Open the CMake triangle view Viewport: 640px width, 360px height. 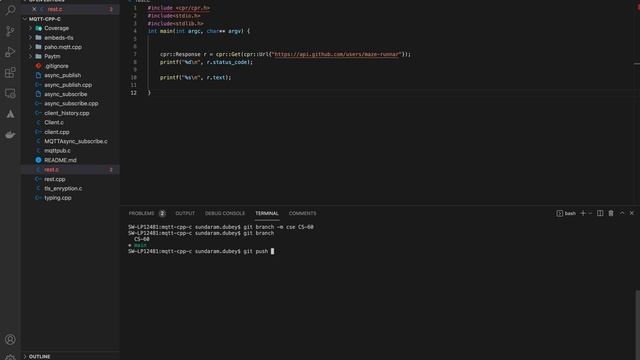[x=10, y=114]
